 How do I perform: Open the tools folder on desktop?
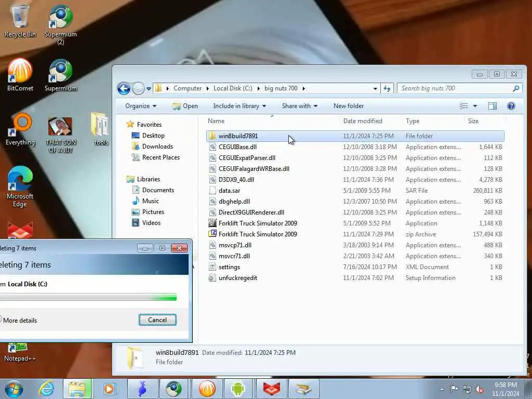pyautogui.click(x=100, y=129)
